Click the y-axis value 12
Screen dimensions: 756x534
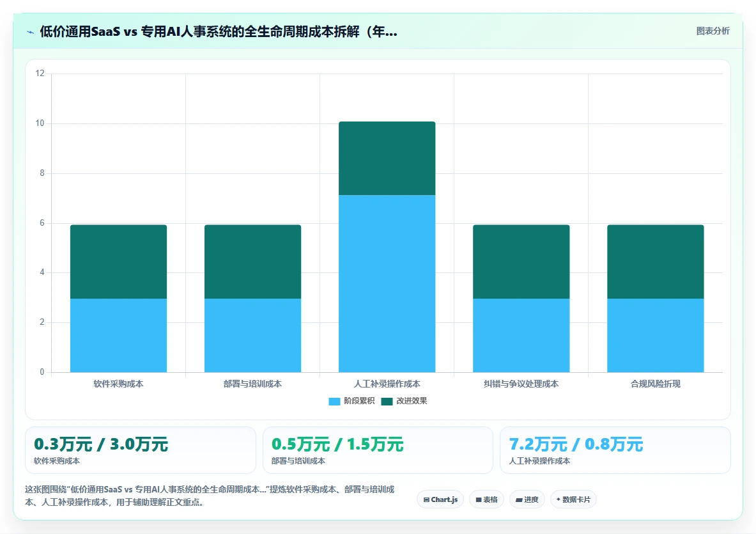click(x=40, y=74)
